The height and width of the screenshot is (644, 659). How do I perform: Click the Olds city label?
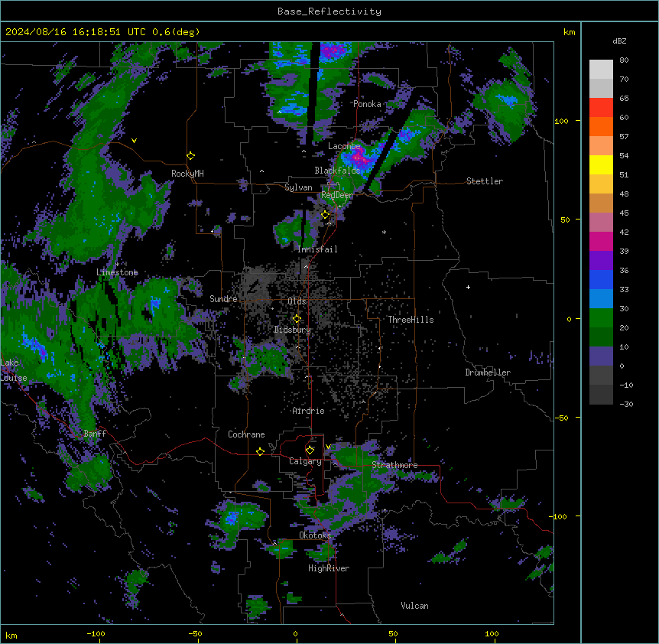click(297, 301)
